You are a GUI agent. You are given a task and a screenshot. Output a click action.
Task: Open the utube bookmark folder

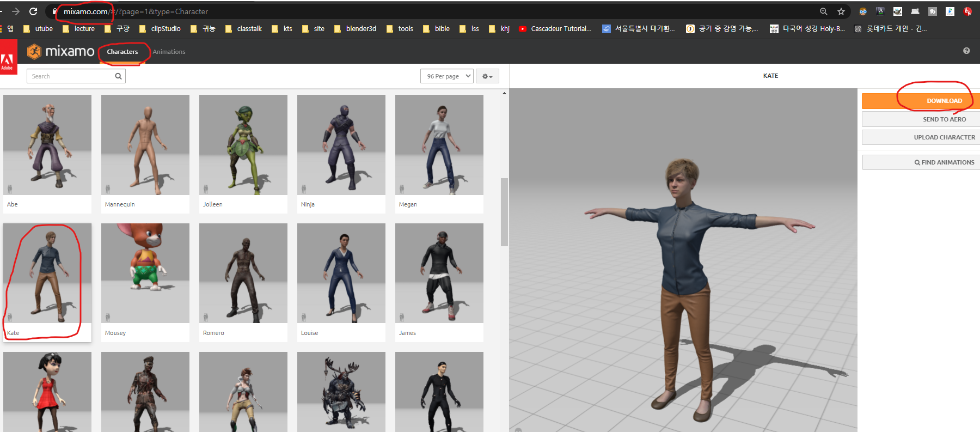38,29
